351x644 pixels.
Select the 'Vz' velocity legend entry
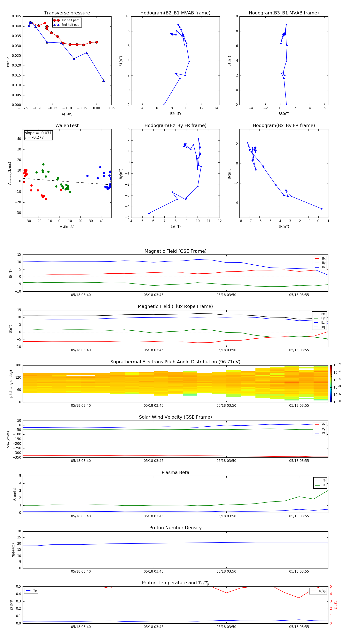click(x=320, y=433)
